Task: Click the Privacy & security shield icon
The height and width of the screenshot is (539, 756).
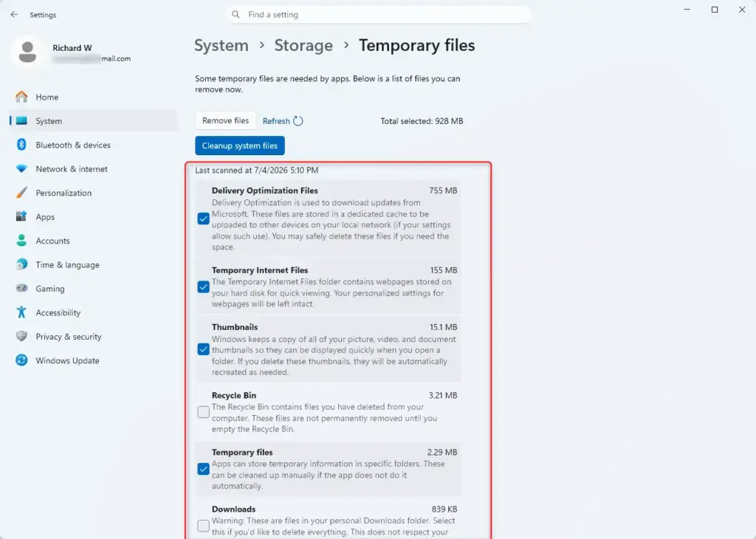Action: [x=21, y=336]
